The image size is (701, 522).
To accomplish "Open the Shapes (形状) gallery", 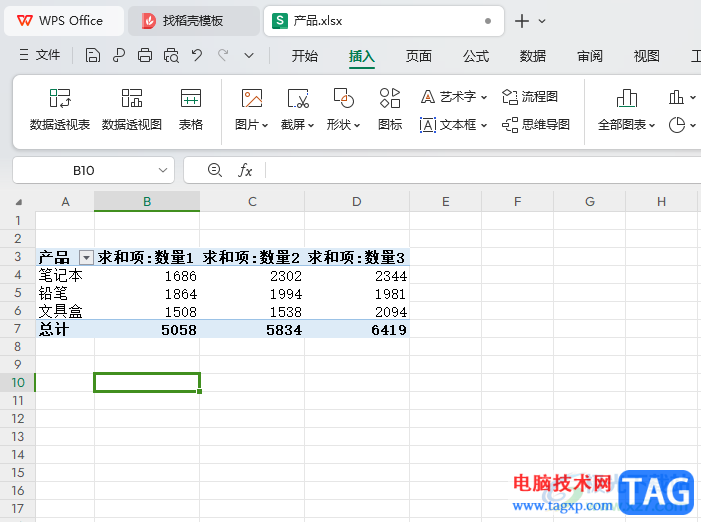I will 343,110.
